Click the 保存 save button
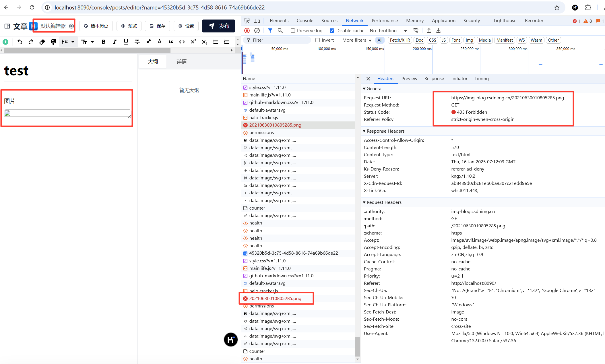 158,26
